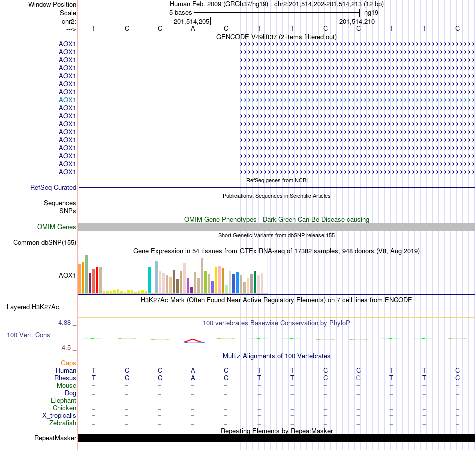The width and height of the screenshot is (476, 450).
Task: Select the Elephant species label
Action: pyautogui.click(x=64, y=401)
